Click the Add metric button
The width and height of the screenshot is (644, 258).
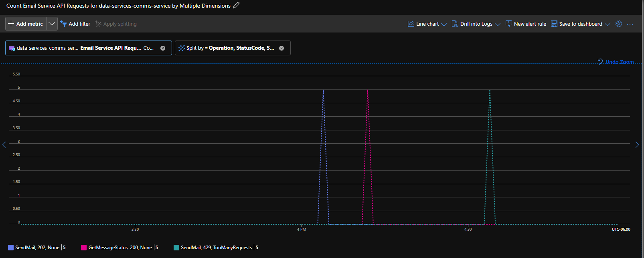tap(26, 24)
